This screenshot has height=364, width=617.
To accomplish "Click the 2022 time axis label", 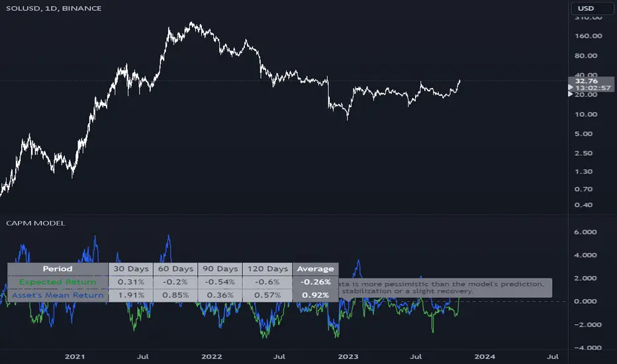I will tap(212, 357).
